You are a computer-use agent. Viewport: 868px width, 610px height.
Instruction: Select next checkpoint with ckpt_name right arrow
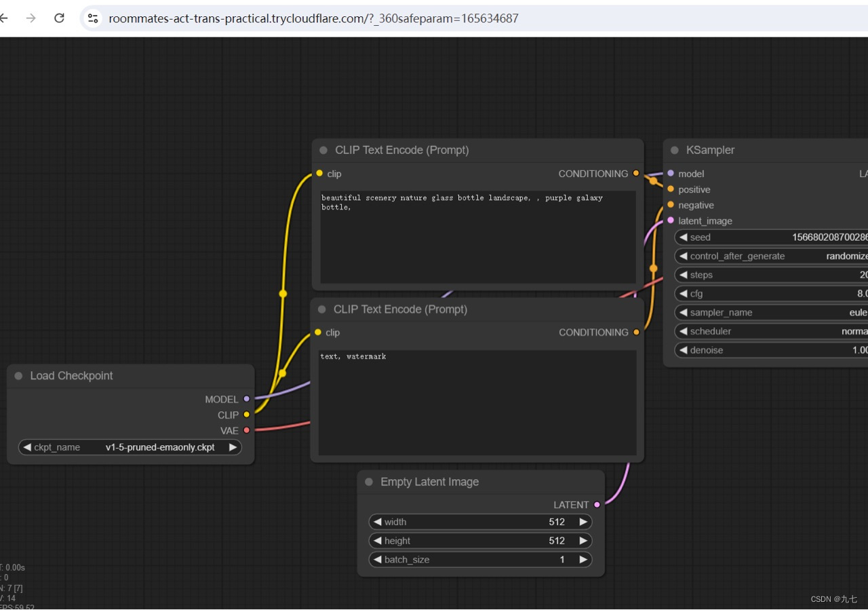pyautogui.click(x=233, y=447)
